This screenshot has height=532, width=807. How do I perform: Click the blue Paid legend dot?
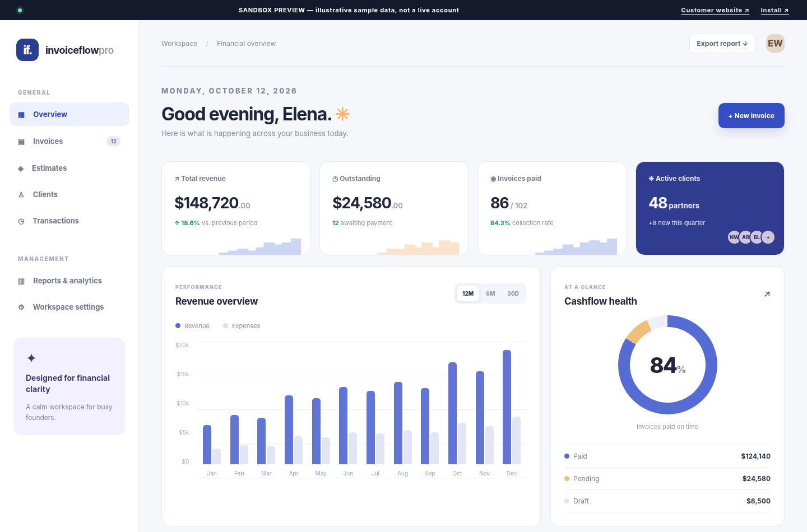(567, 456)
